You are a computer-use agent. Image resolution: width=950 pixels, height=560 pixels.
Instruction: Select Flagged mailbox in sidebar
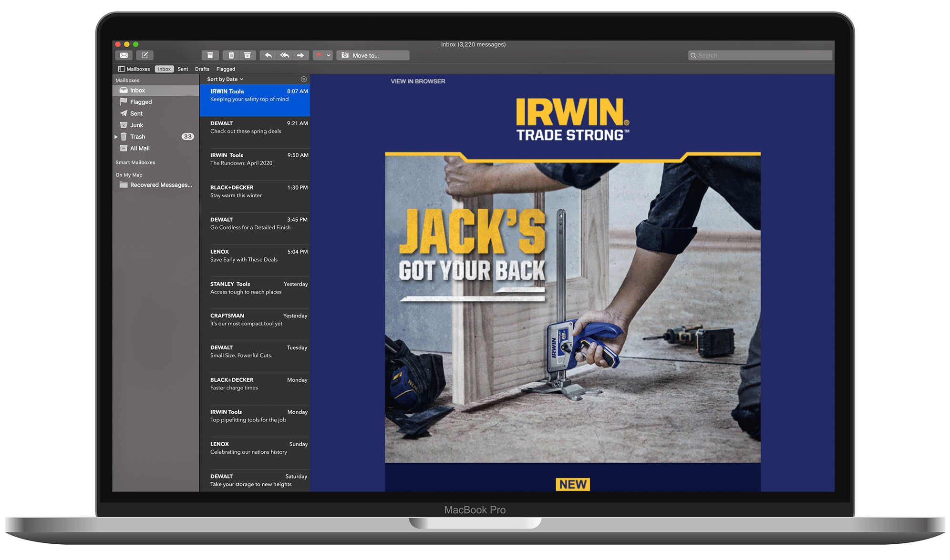(x=155, y=102)
